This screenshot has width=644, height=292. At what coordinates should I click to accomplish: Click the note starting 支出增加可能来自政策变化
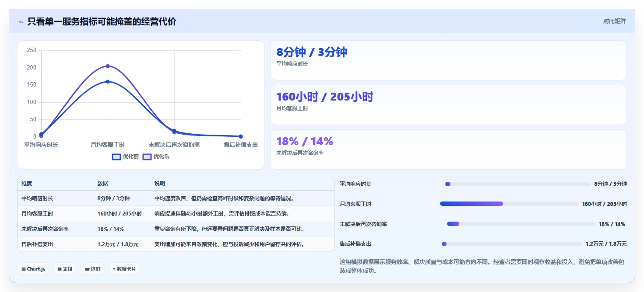point(229,244)
